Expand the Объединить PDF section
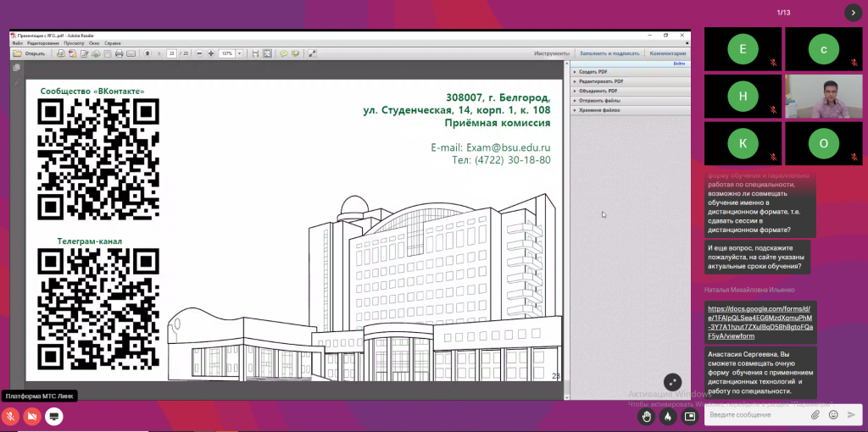The width and height of the screenshot is (868, 432). tap(631, 91)
